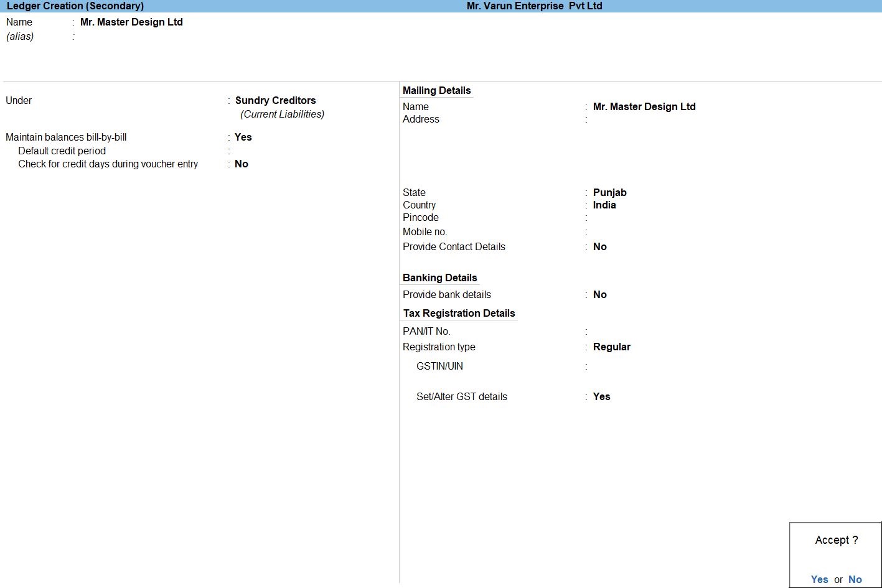Edit the Mailing Details name field
The width and height of the screenshot is (882, 588).
pyautogui.click(x=644, y=106)
